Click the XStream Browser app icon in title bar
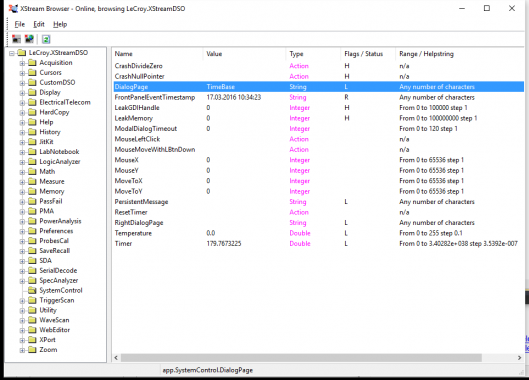Viewport: 529px width, 380px height. tap(13, 8)
